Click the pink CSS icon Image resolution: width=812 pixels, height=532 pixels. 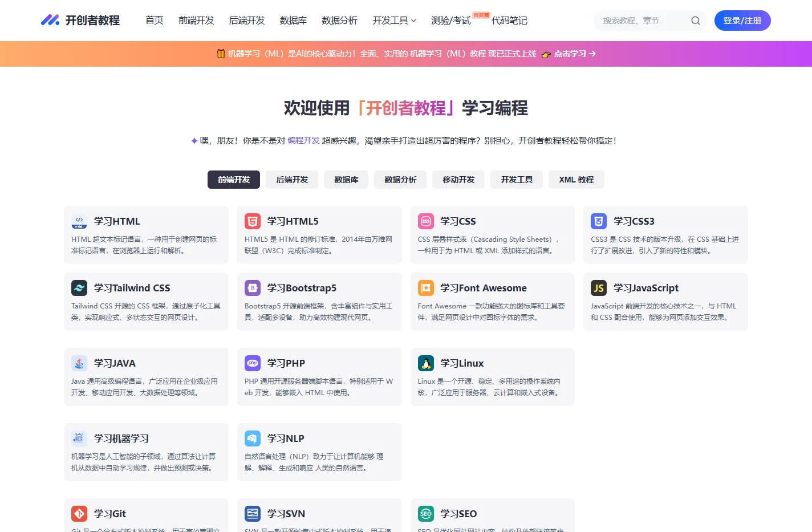(x=426, y=221)
